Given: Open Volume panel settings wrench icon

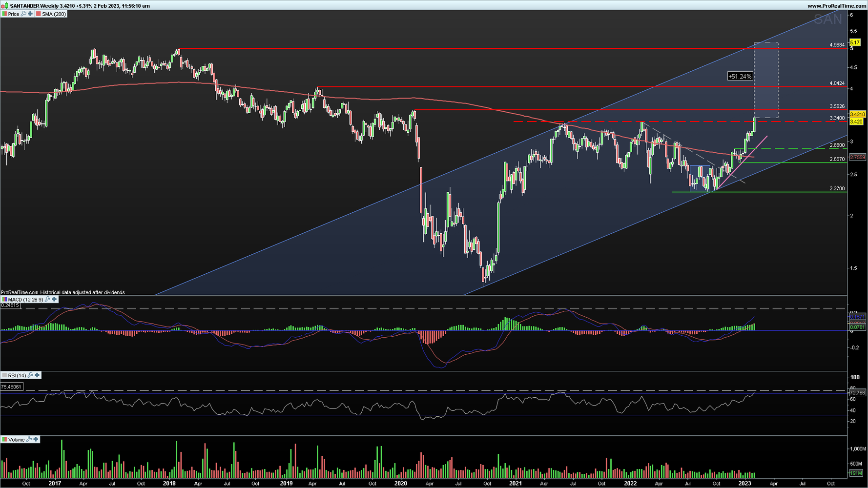Looking at the screenshot, I should [29, 440].
